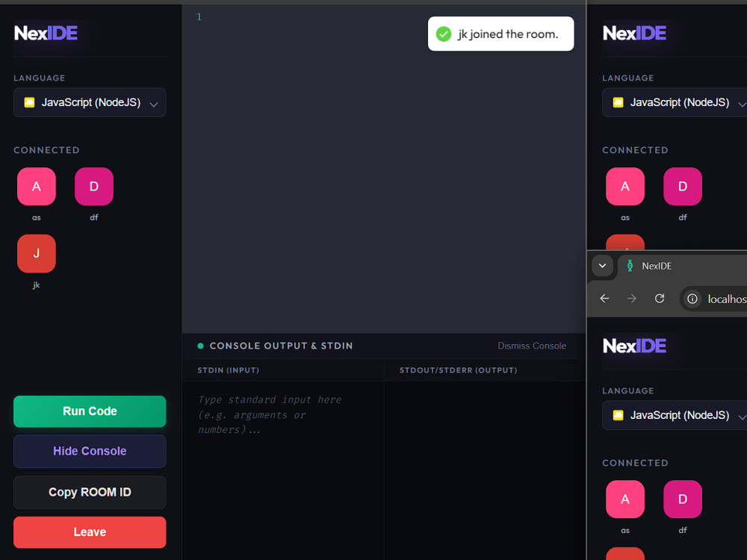
Task: Click the NexIDE logo in top-right window
Action: [x=634, y=33]
